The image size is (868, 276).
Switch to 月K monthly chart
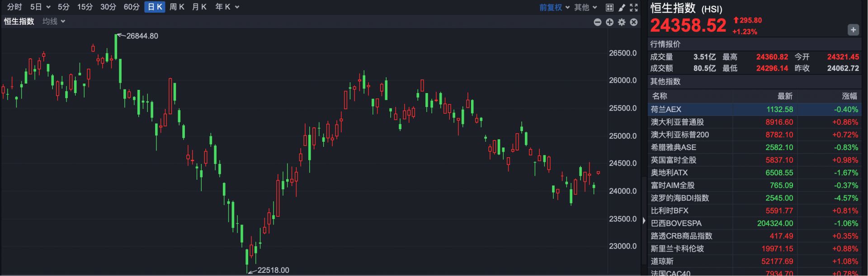point(199,7)
